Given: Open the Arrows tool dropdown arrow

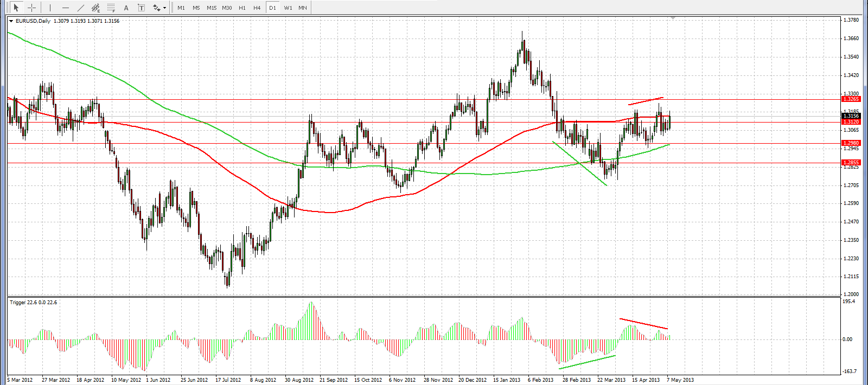Looking at the screenshot, I should tap(164, 8).
